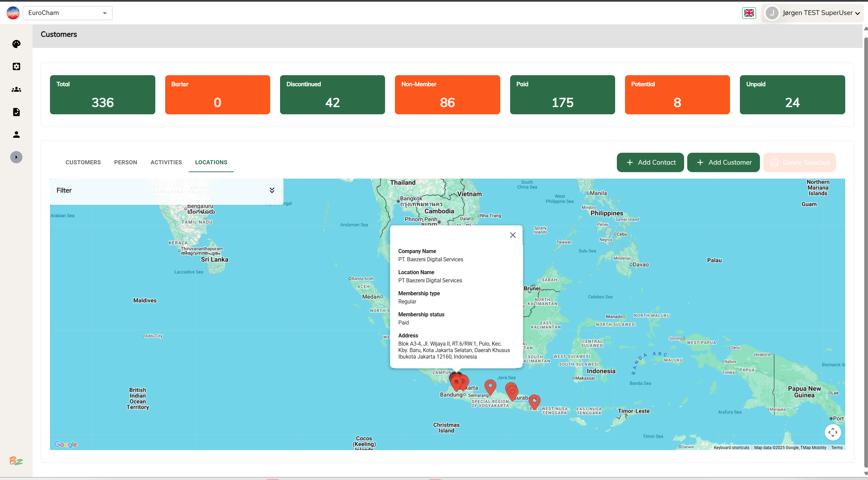Select the Barter 0 card
Image resolution: width=868 pixels, height=480 pixels.
coord(218,95)
